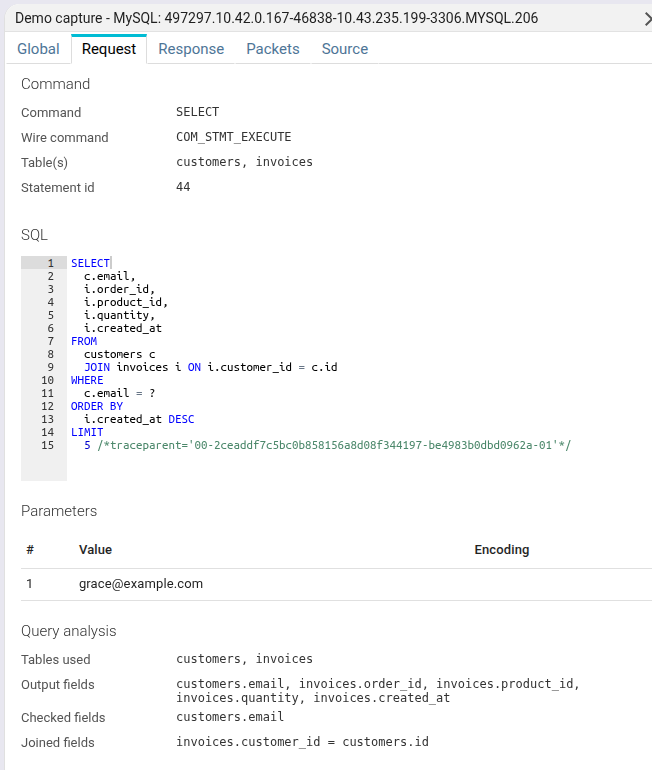The image size is (652, 770).
Task: Click the LIMIT keyword in SQL
Action: pyautogui.click(x=87, y=432)
